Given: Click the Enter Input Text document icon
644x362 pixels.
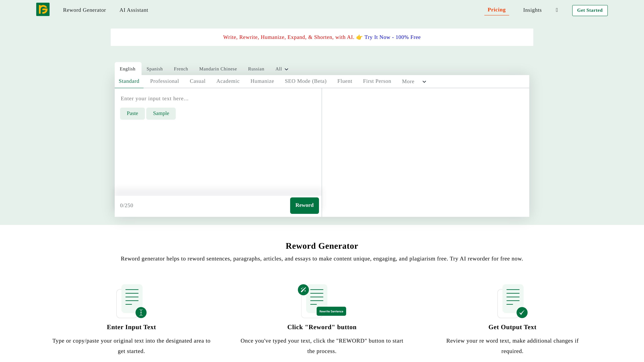Looking at the screenshot, I should point(131,301).
